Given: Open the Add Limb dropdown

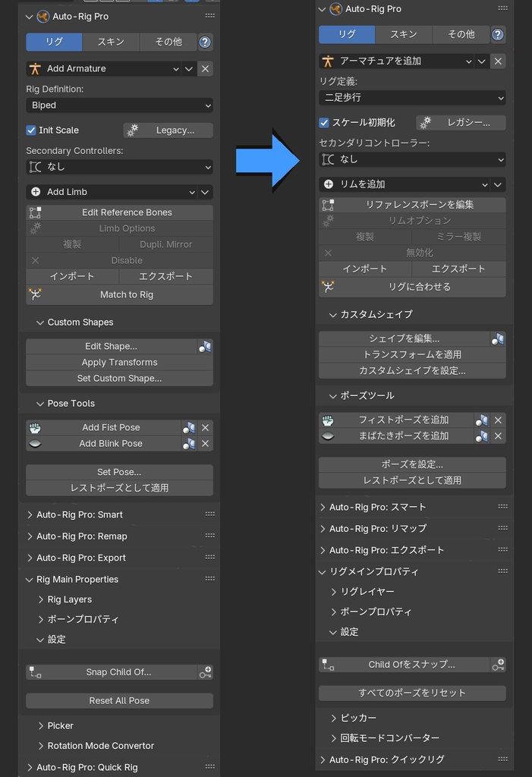Looking at the screenshot, I should tap(111, 192).
